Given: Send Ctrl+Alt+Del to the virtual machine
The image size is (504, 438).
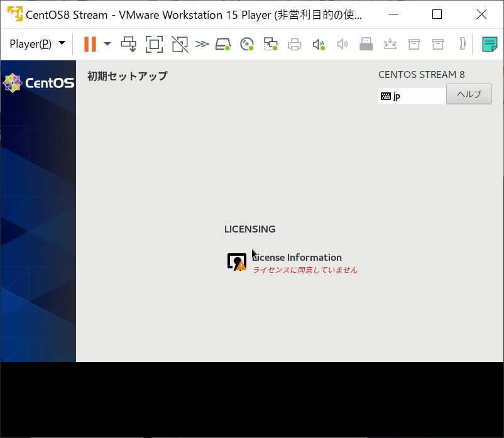Looking at the screenshot, I should pos(129,44).
